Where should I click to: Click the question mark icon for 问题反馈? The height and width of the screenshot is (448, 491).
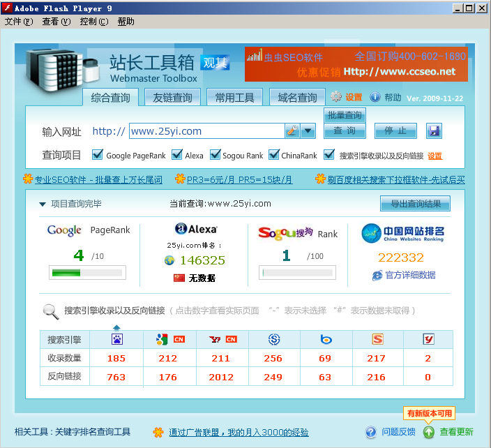(x=371, y=433)
